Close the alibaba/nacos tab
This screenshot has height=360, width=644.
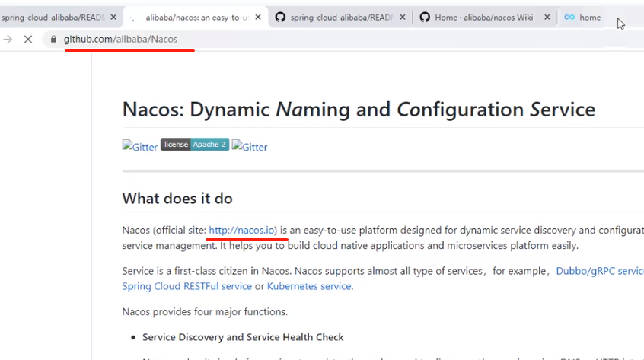pyautogui.click(x=258, y=18)
